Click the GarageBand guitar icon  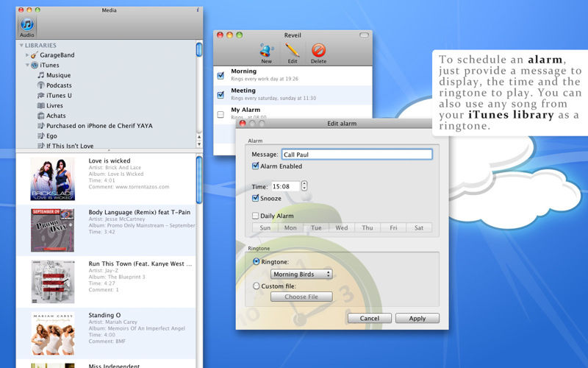pos(35,55)
